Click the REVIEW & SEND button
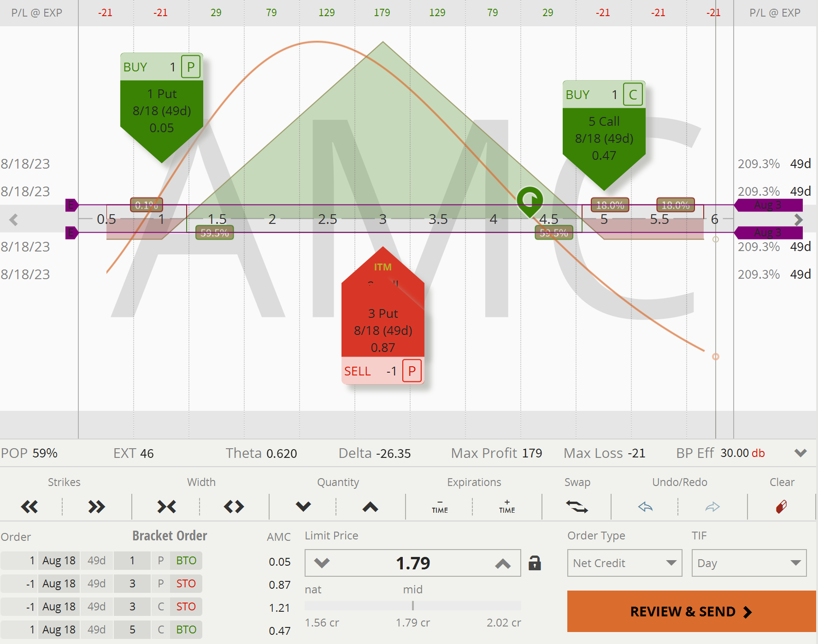This screenshot has width=818, height=644. point(691,611)
